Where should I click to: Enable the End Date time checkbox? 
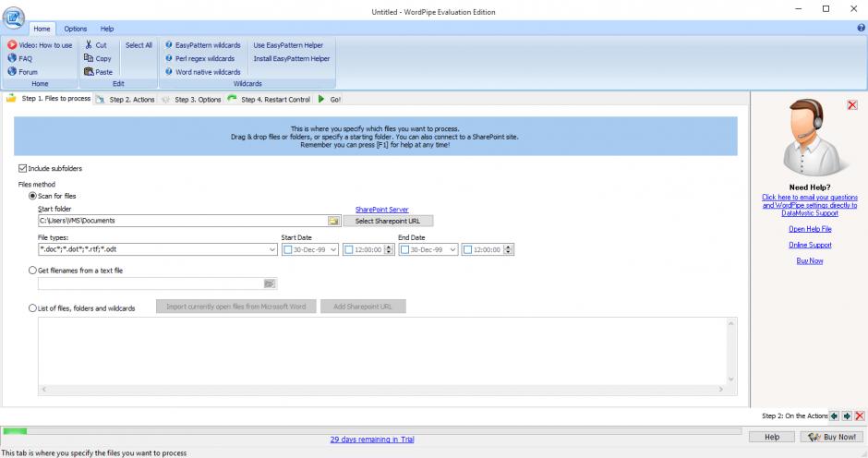[x=467, y=249]
